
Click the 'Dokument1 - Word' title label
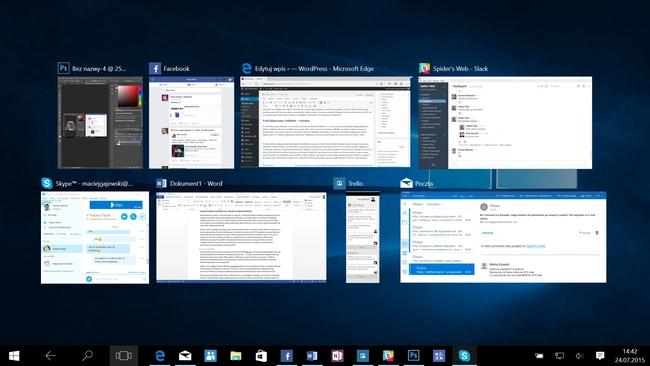click(196, 184)
